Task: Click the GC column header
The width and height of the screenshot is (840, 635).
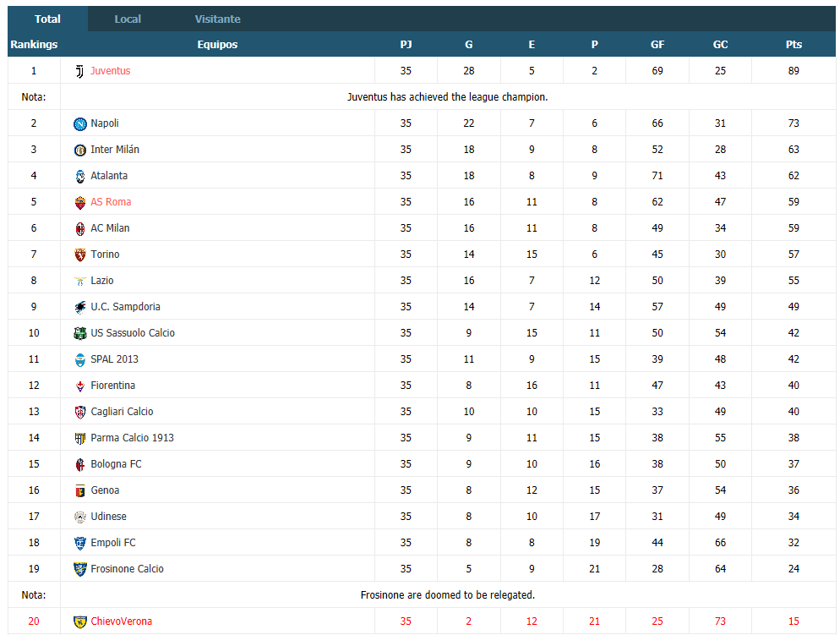Action: click(x=720, y=45)
